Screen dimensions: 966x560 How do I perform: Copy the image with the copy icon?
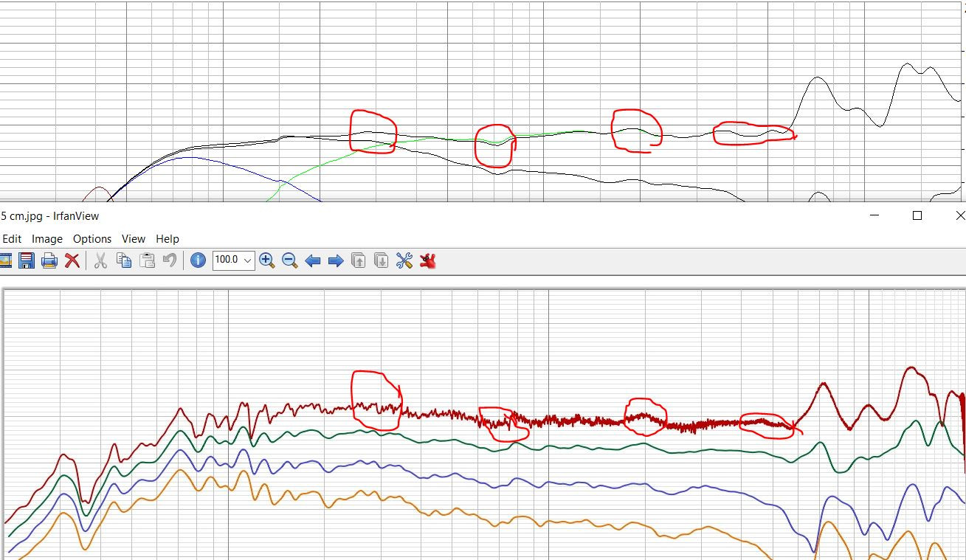click(x=124, y=260)
